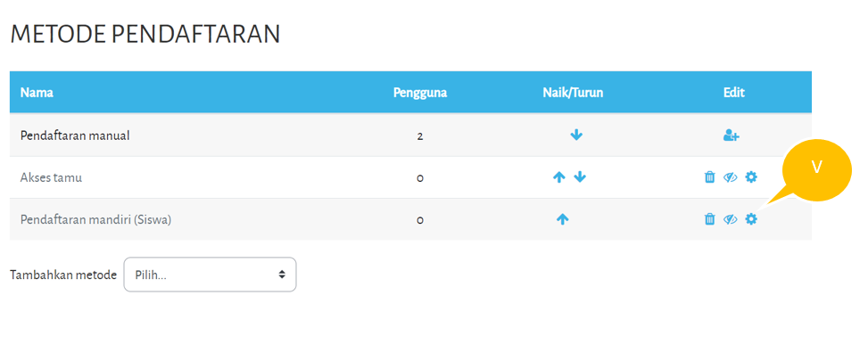The image size is (868, 361).
Task: Click the user count for Pendaftaran manual
Action: (419, 136)
